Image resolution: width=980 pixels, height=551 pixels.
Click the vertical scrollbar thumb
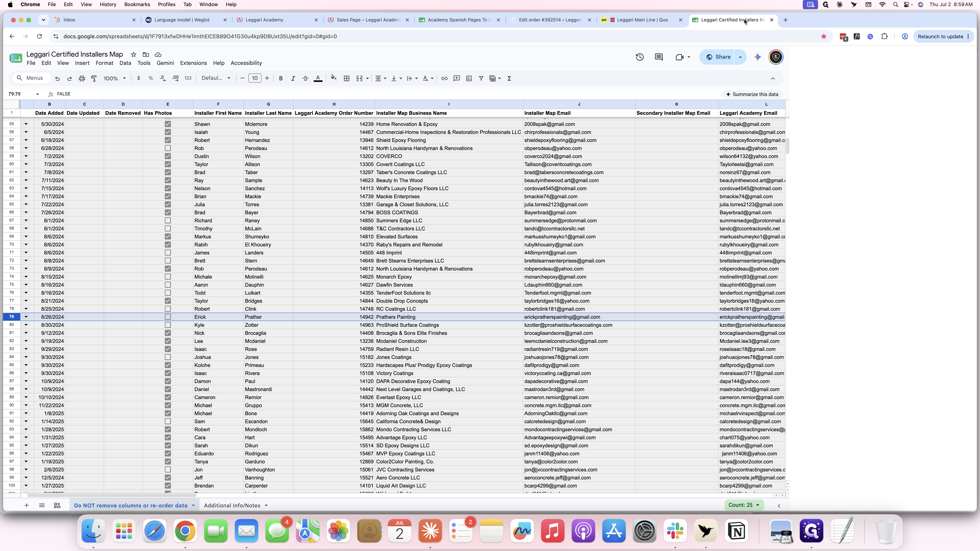pos(787,146)
